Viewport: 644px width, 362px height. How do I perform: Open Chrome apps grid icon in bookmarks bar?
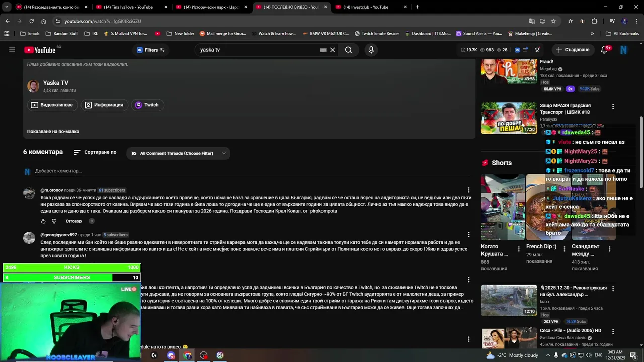coord(7,34)
